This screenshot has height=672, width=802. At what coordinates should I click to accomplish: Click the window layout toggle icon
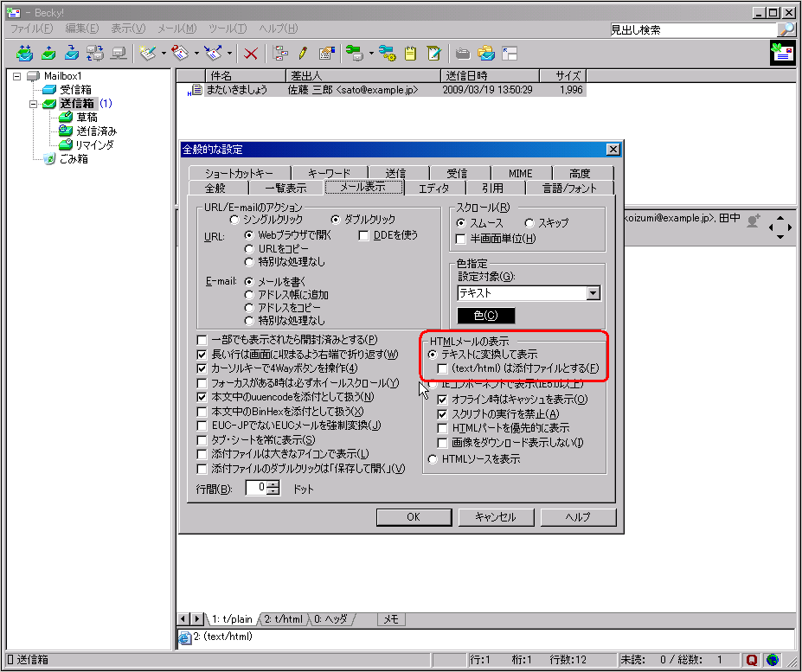tap(510, 53)
